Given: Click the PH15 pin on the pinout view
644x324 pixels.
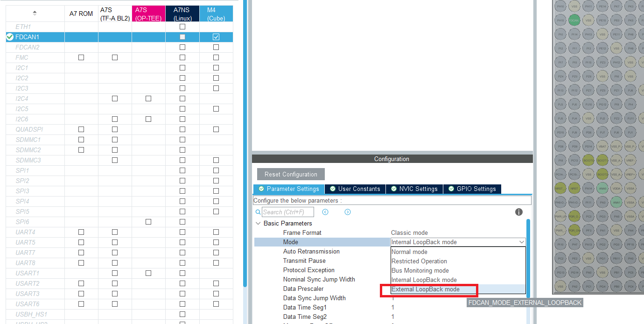Looking at the screenshot, I should point(561,21).
